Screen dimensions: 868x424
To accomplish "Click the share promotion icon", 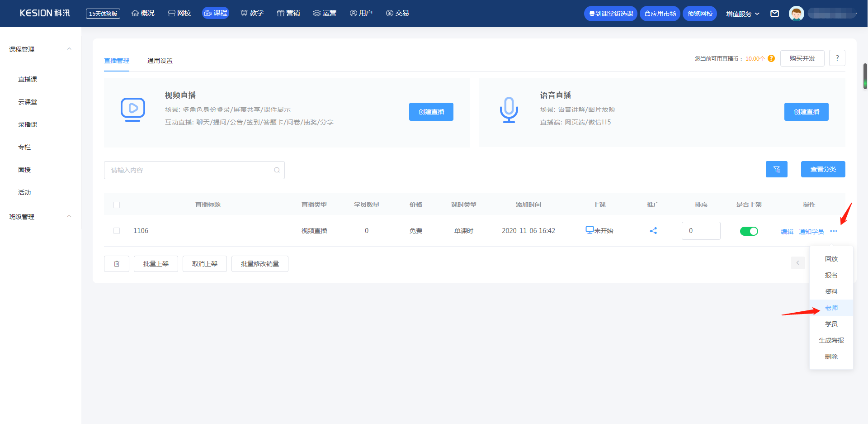I will click(653, 231).
